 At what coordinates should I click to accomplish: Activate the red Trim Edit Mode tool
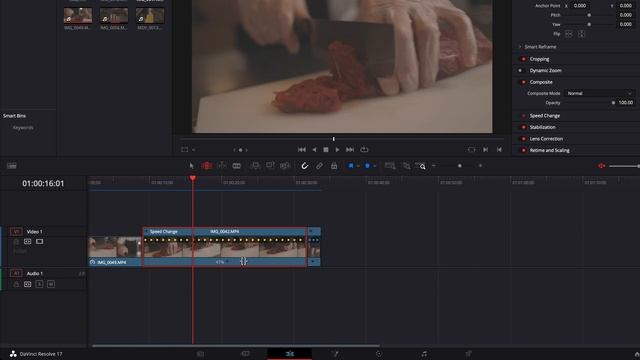tap(207, 166)
